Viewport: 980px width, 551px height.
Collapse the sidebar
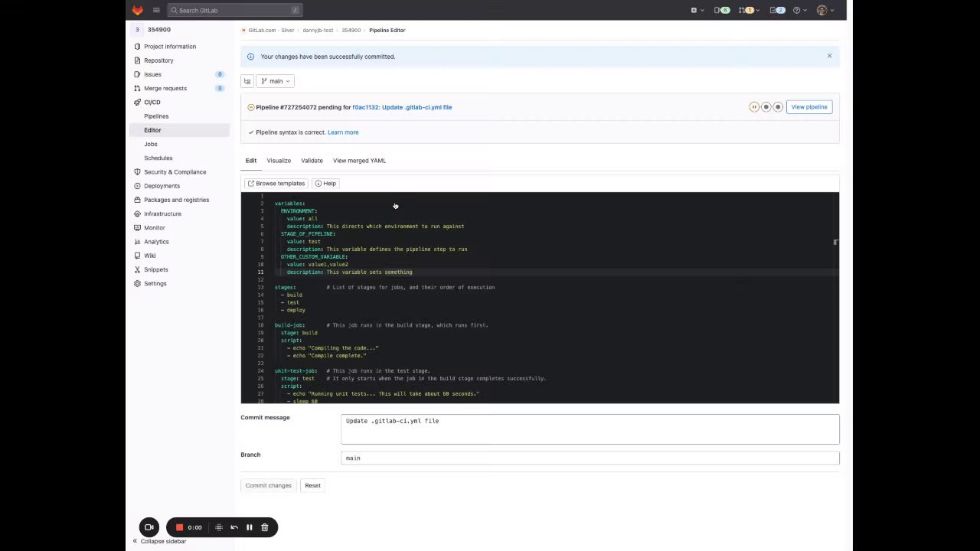point(159,541)
